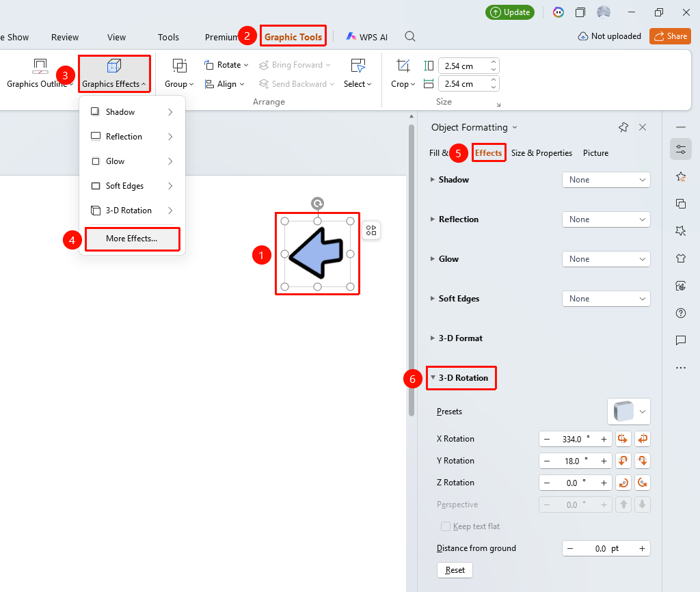
Task: Open the Reflection preset dropdown
Action: coord(606,219)
